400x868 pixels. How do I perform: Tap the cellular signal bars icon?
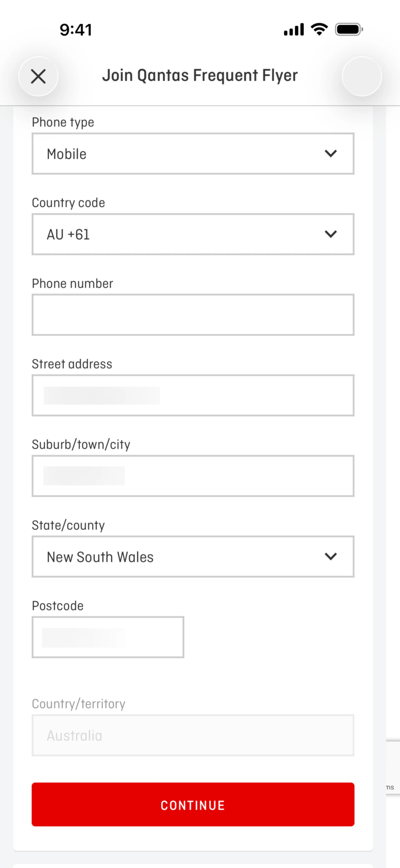click(294, 29)
